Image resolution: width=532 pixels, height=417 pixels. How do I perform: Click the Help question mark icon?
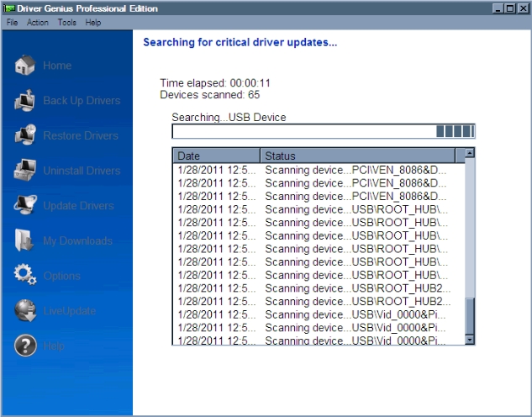coord(25,346)
